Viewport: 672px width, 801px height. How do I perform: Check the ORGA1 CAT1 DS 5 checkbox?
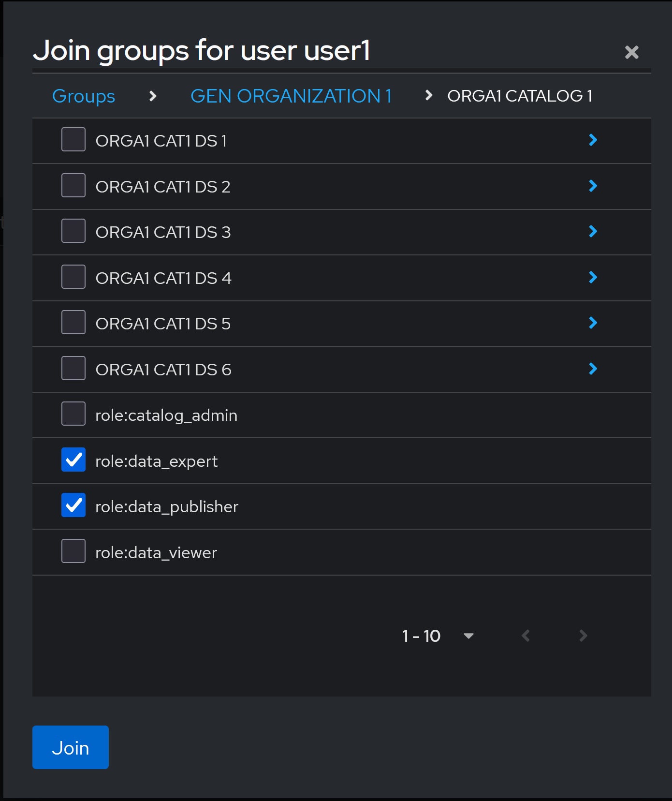click(x=73, y=322)
